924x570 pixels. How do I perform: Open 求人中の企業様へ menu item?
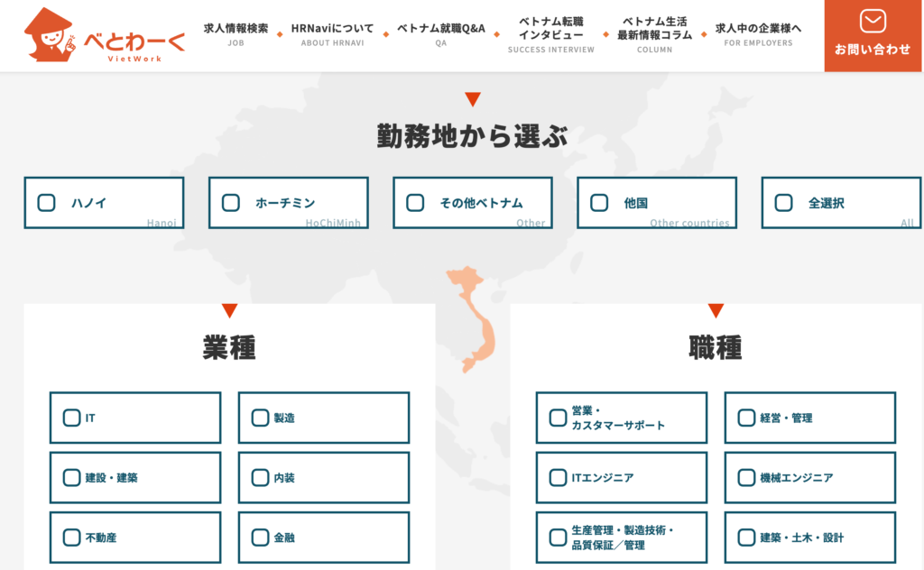758,35
